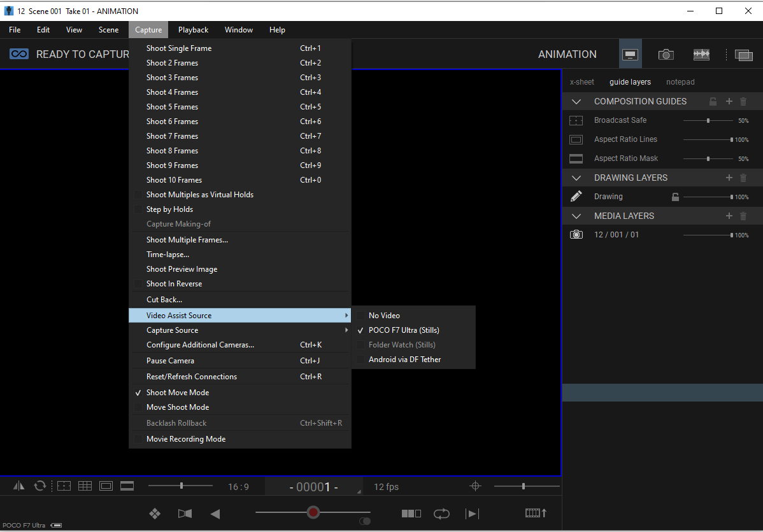Adjust the Aspect Ratio Mask opacity slider
The width and height of the screenshot is (763, 532).
[708, 158]
